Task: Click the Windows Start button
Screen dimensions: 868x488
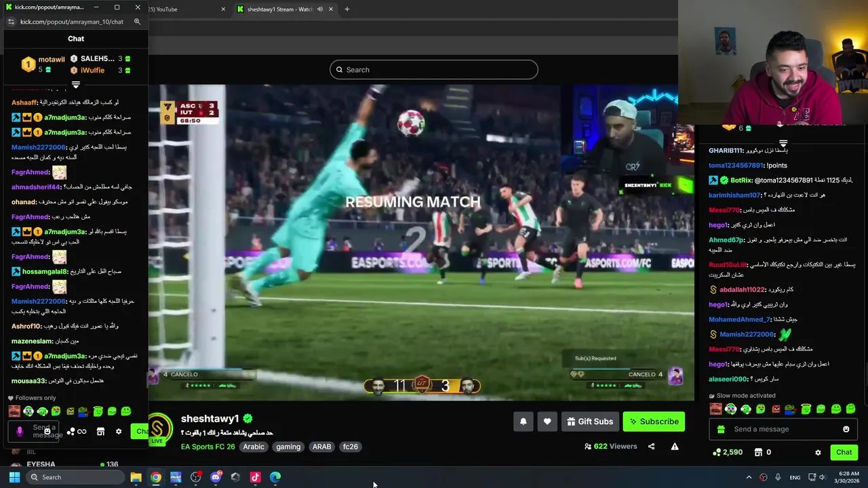Action: [x=14, y=477]
